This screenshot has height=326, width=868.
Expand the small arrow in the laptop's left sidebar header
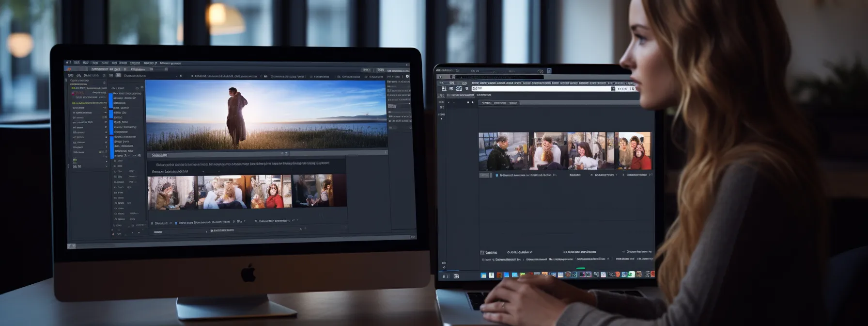tap(448, 102)
